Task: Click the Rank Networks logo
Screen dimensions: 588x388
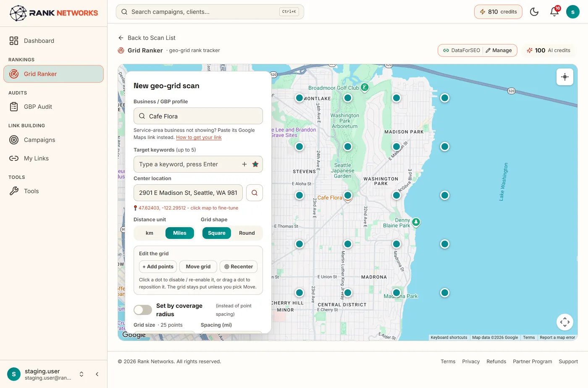Action: [54, 13]
